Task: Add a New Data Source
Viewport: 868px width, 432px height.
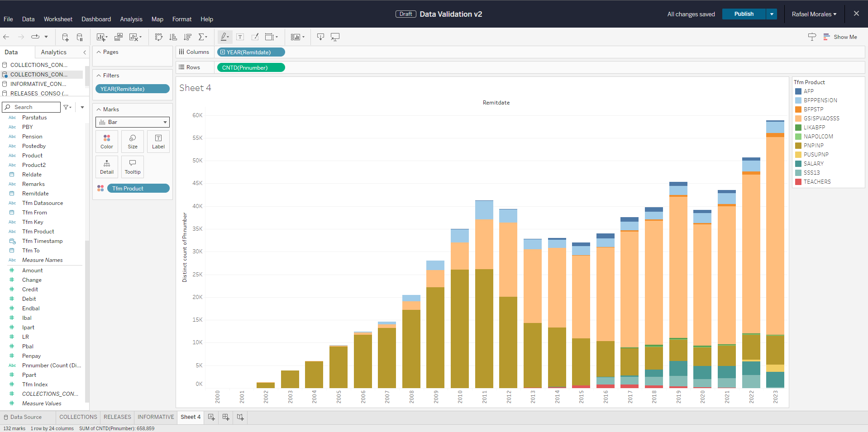Action: tap(65, 37)
